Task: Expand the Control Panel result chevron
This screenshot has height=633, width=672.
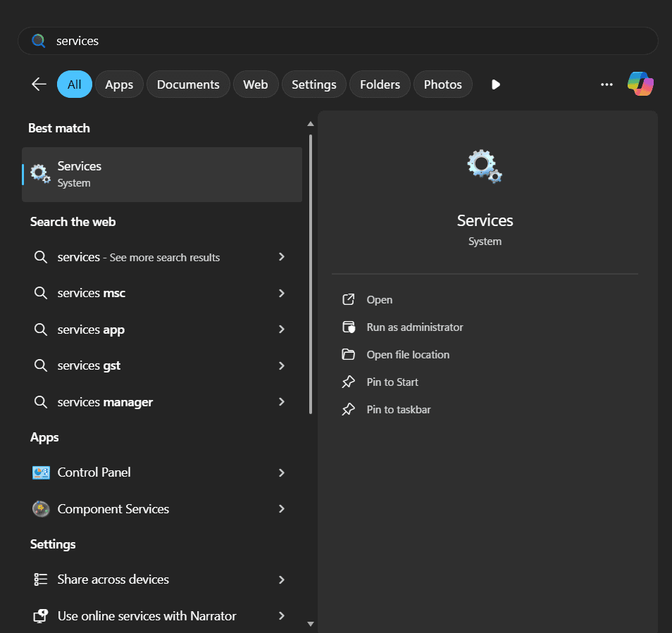Action: [x=282, y=472]
